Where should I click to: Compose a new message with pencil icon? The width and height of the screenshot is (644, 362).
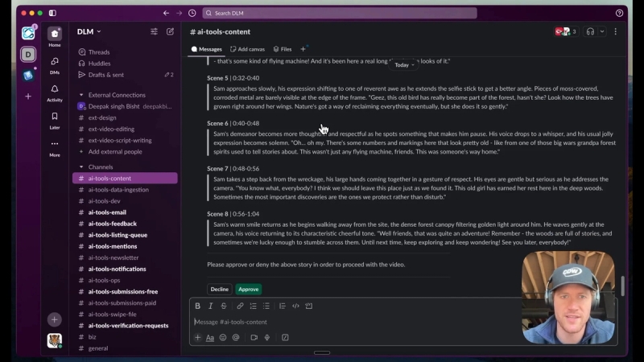click(170, 31)
